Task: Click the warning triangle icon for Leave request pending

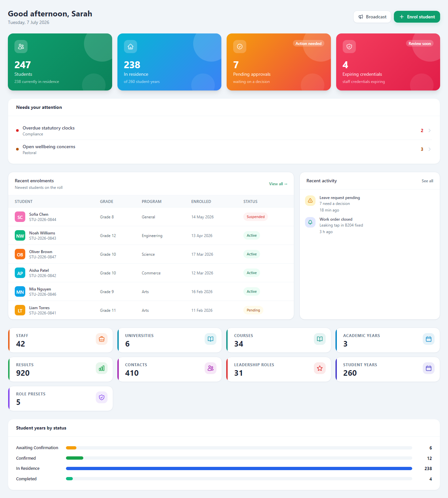Action: point(310,200)
